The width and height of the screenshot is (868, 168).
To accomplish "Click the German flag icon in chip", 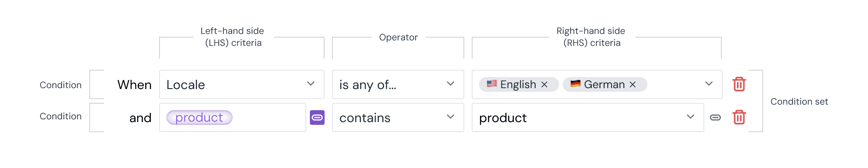I will tap(576, 84).
